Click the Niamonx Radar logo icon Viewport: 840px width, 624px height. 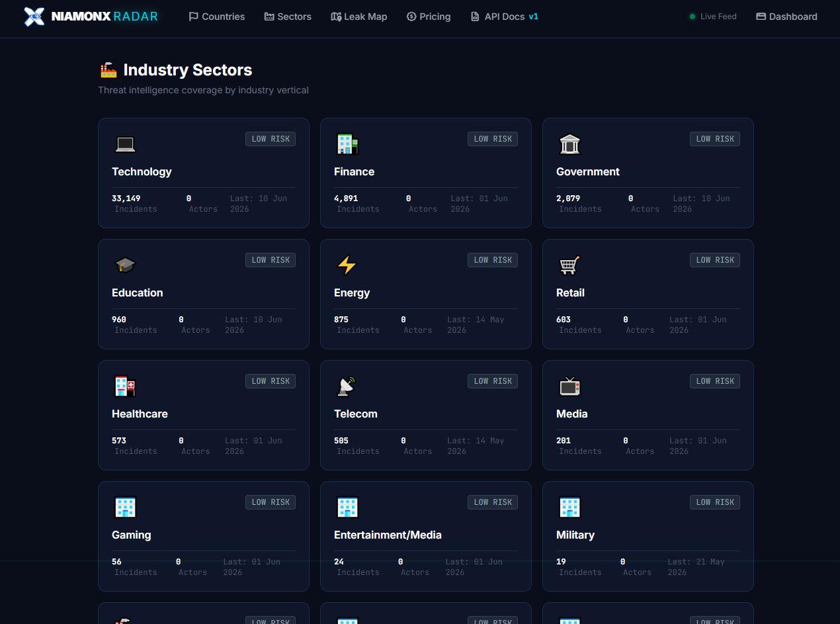tap(34, 17)
